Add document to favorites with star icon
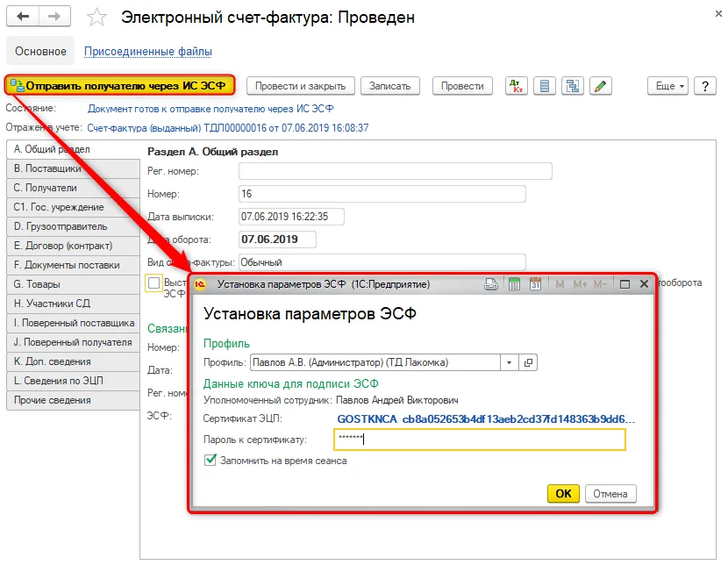The width and height of the screenshot is (728, 565). (97, 18)
